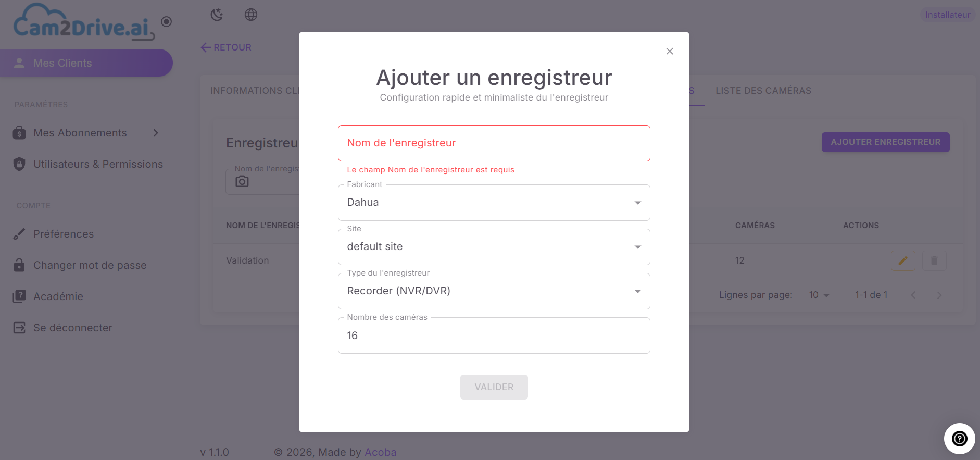Click the camera icon in search field

click(x=242, y=181)
